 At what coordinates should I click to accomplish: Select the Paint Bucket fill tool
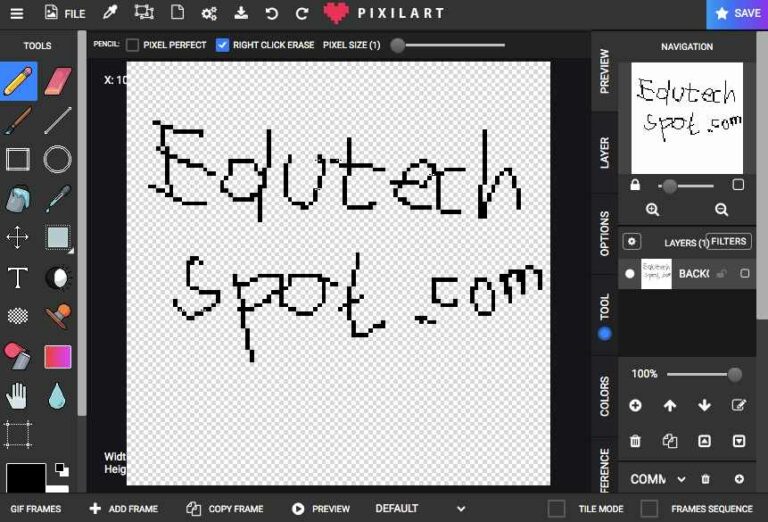18,198
